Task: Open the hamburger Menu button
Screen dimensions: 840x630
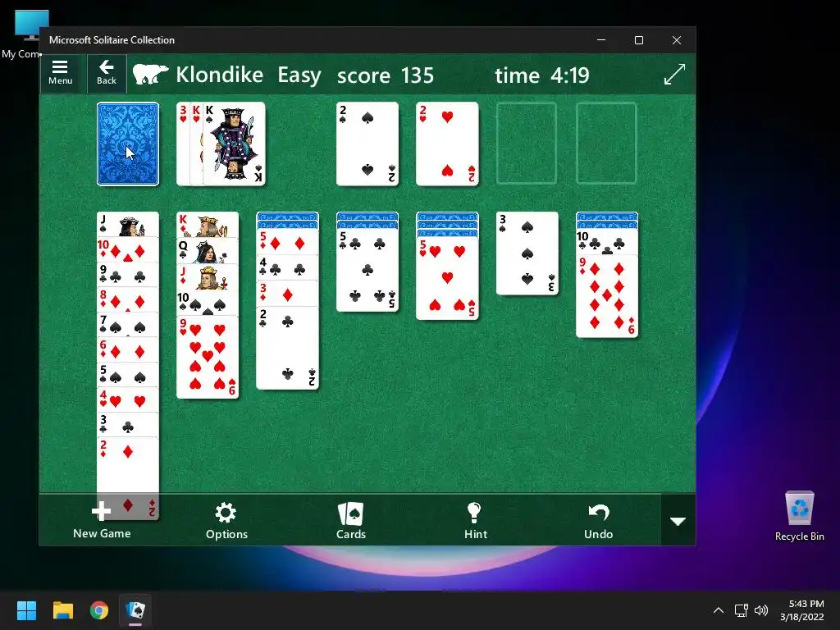Action: tap(60, 73)
